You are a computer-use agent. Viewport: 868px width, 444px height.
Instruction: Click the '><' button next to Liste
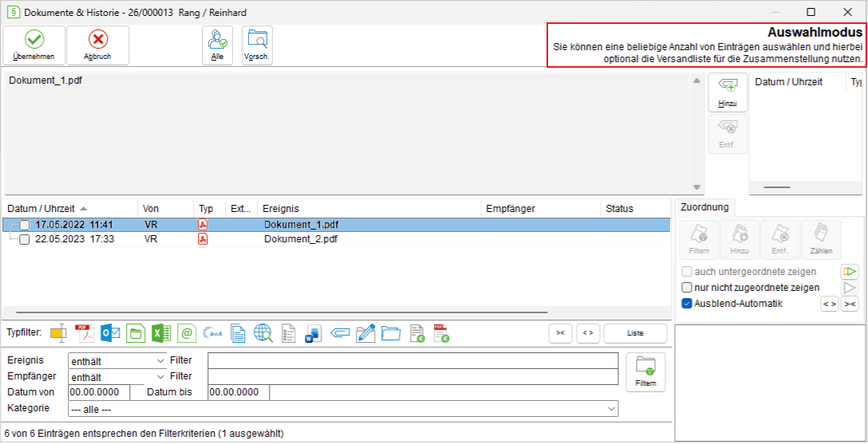tap(560, 333)
